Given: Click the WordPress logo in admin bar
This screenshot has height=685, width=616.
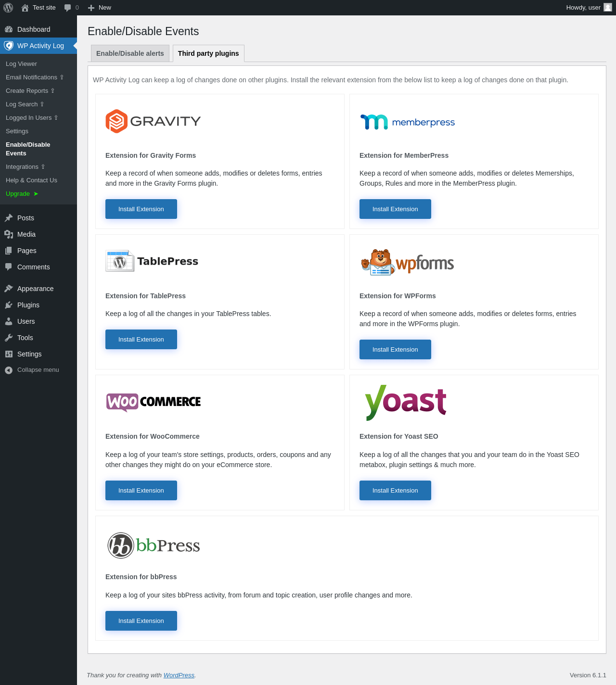Looking at the screenshot, I should (8, 8).
